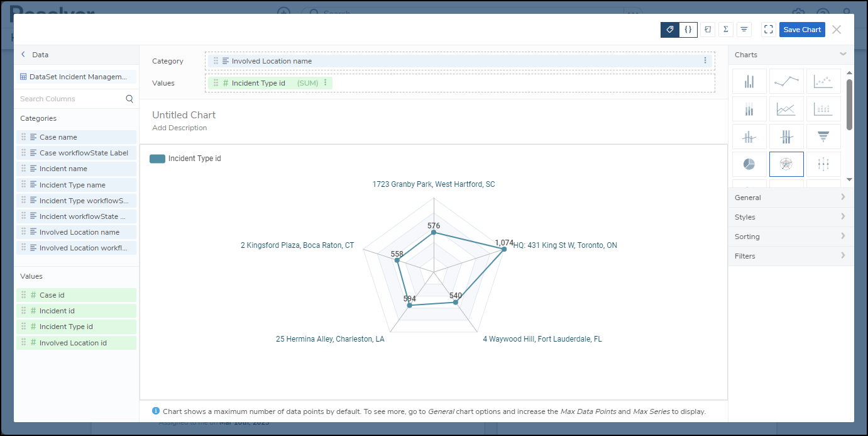868x436 pixels.
Task: Toggle the data labels tag icon
Action: pos(670,30)
